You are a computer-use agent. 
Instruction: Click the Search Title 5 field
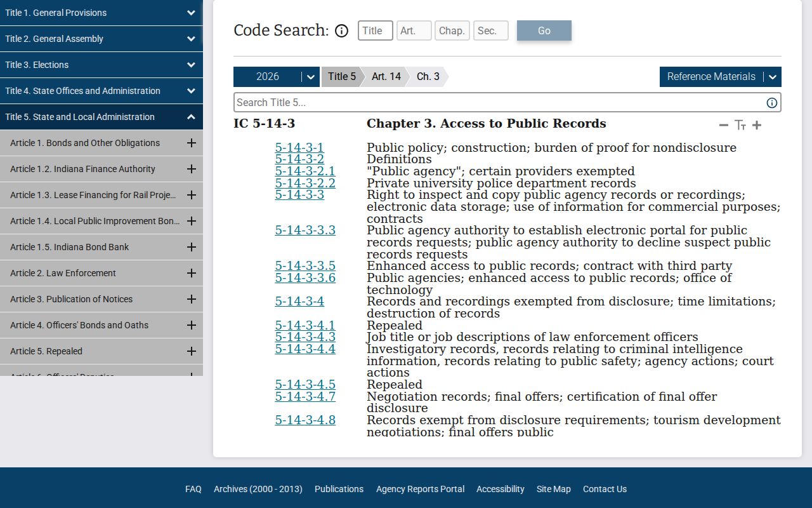(x=507, y=103)
